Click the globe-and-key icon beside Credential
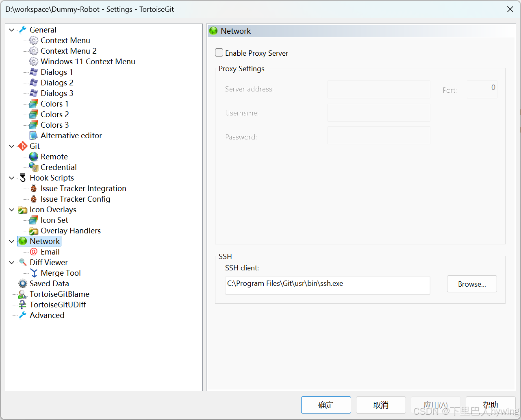This screenshot has height=420, width=521. [34, 167]
